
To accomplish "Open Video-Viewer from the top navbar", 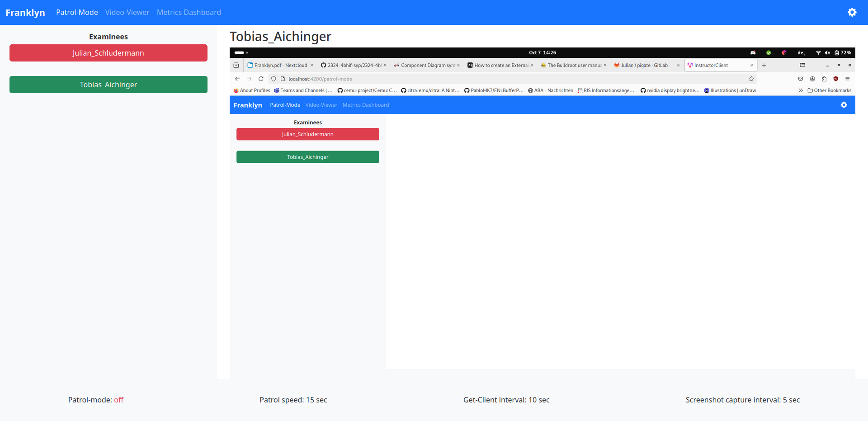I will click(127, 12).
